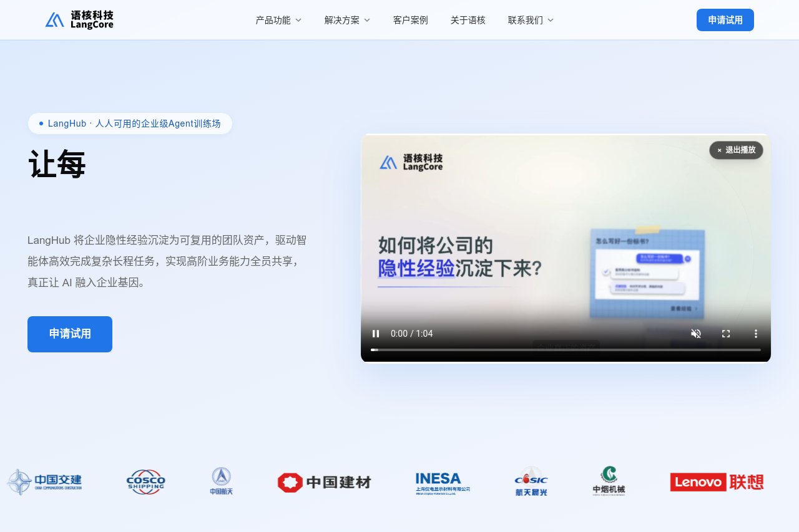This screenshot has width=799, height=532.
Task: Expand the 产品功能 dropdown menu
Action: 278,20
